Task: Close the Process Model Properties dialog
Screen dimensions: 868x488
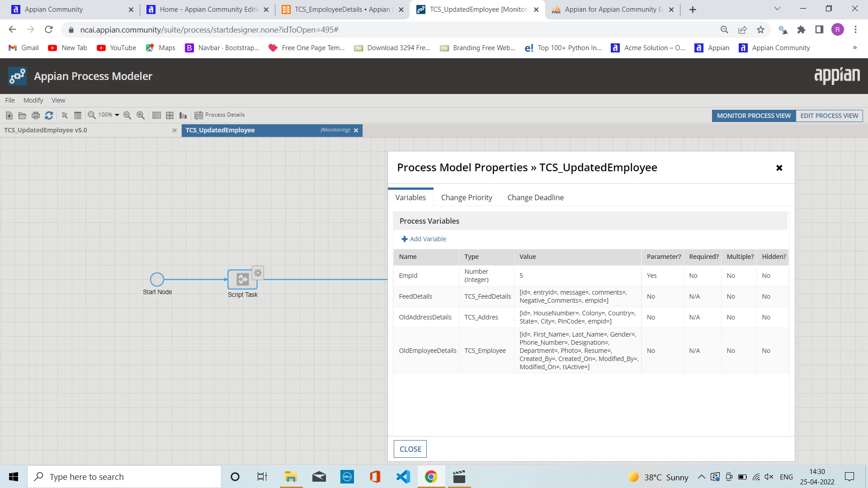Action: tap(779, 168)
